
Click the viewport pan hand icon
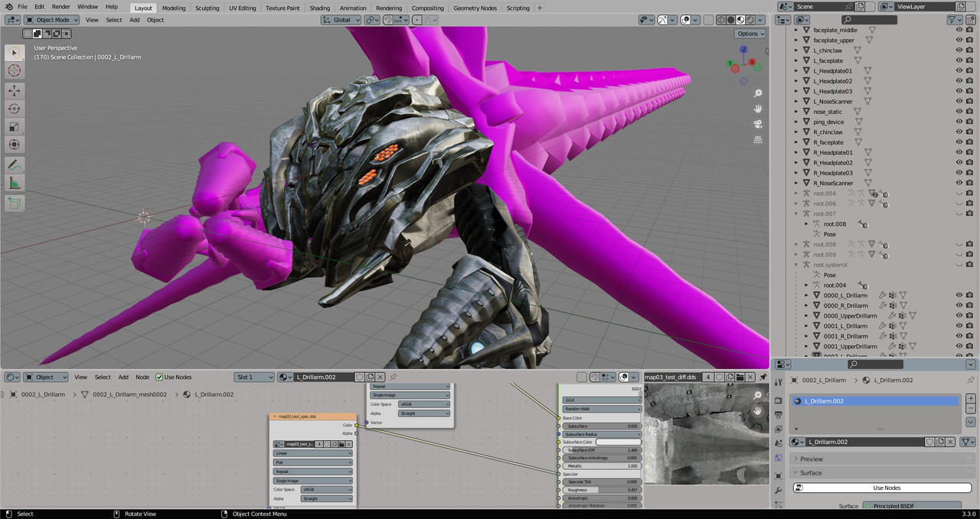758,109
